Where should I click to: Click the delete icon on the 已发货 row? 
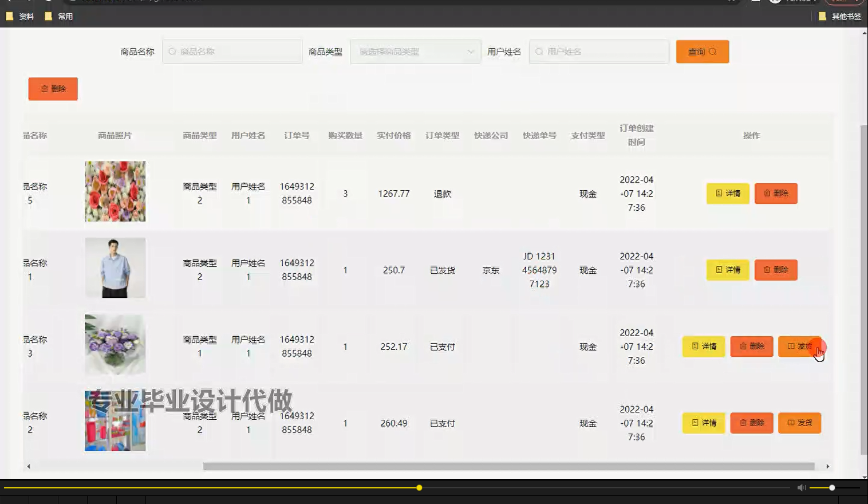tap(768, 270)
